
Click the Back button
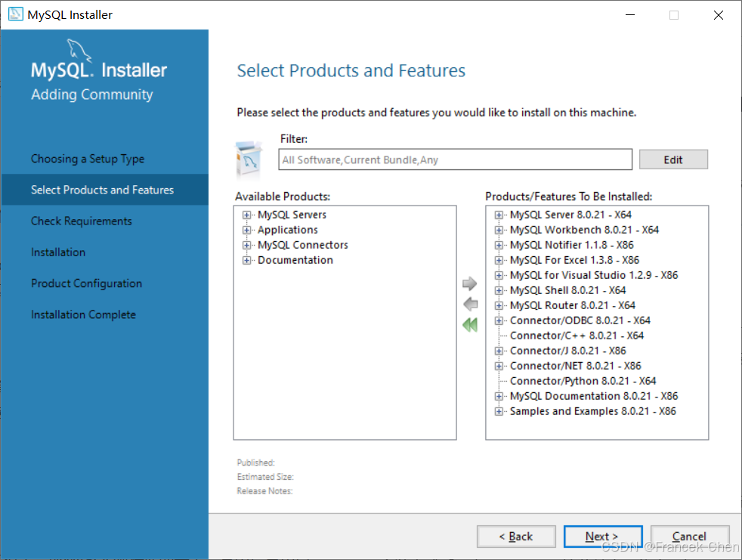pyautogui.click(x=516, y=537)
